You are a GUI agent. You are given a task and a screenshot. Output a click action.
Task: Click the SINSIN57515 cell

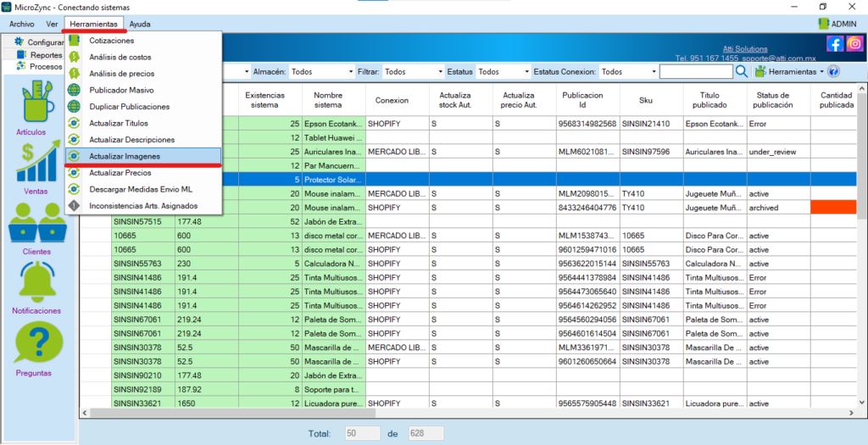[x=142, y=221]
